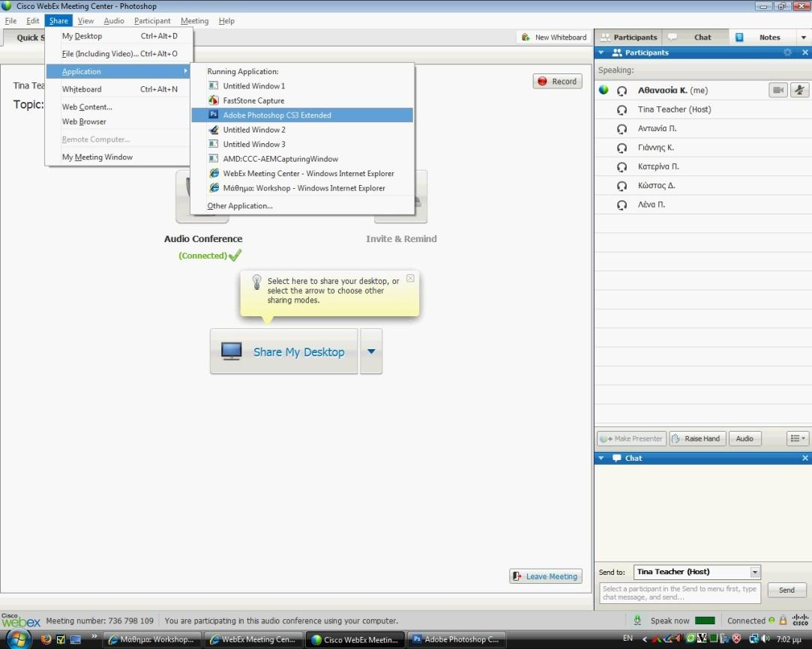Click New Whiteboard button
Image resolution: width=812 pixels, height=649 pixels.
(553, 37)
